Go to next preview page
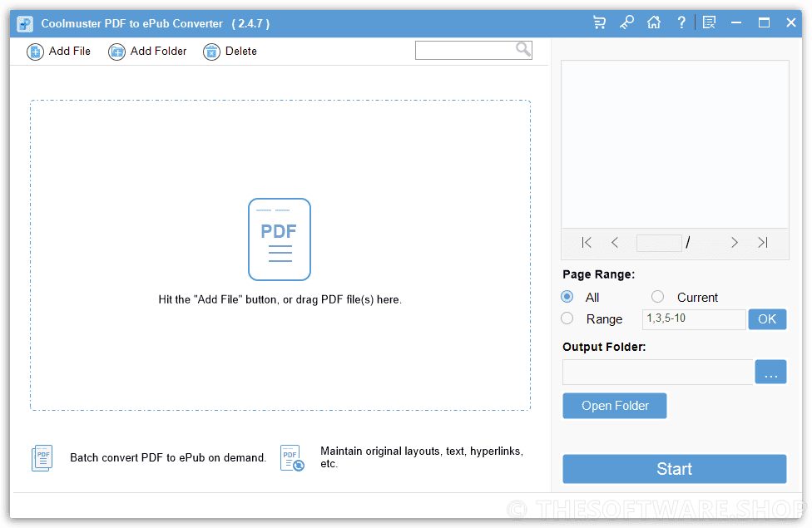This screenshot has height=528, width=812. click(734, 242)
